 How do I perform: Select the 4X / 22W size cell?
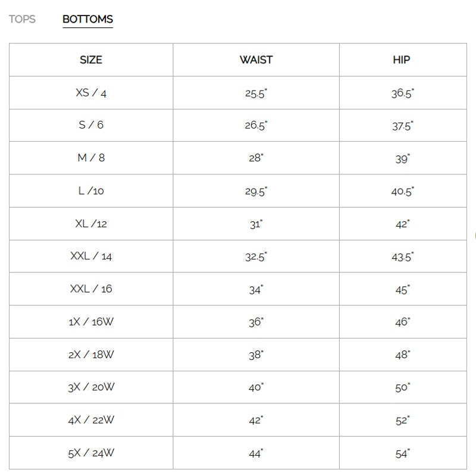[91, 420]
